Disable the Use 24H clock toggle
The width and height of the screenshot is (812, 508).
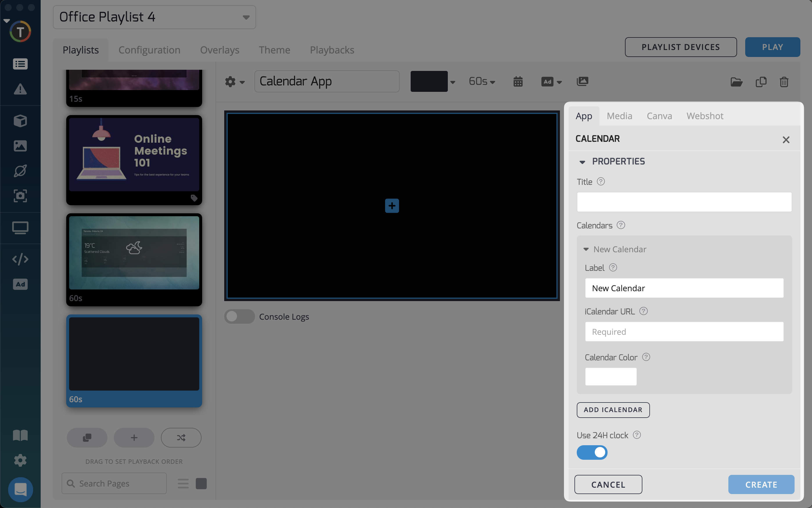tap(592, 452)
